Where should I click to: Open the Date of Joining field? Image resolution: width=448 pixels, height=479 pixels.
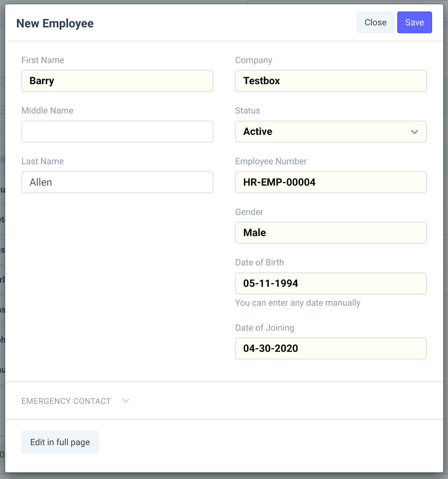(331, 348)
